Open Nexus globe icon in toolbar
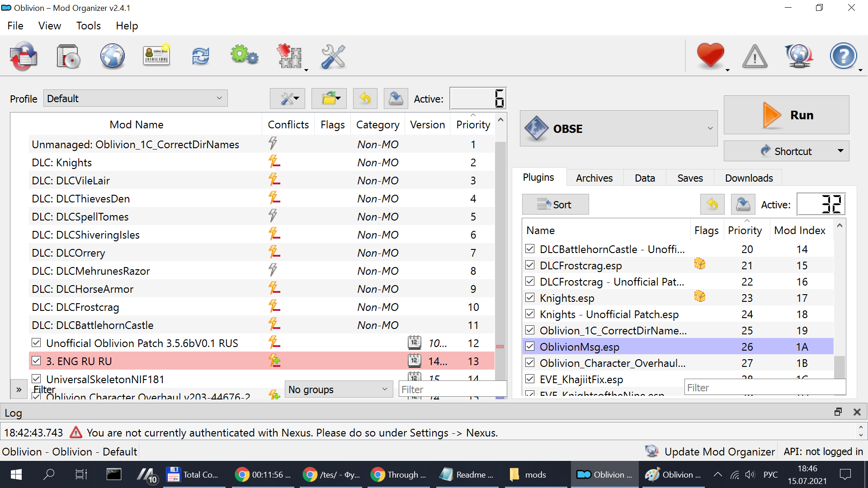 tap(113, 56)
